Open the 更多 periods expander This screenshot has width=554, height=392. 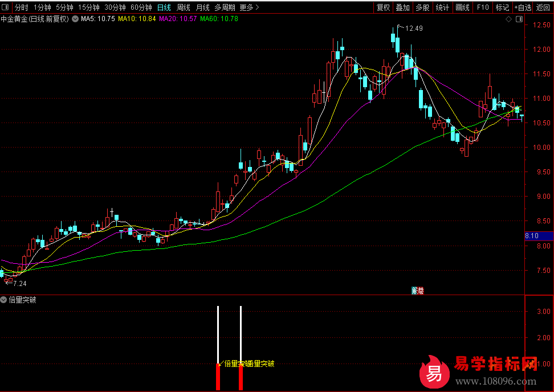pos(249,7)
